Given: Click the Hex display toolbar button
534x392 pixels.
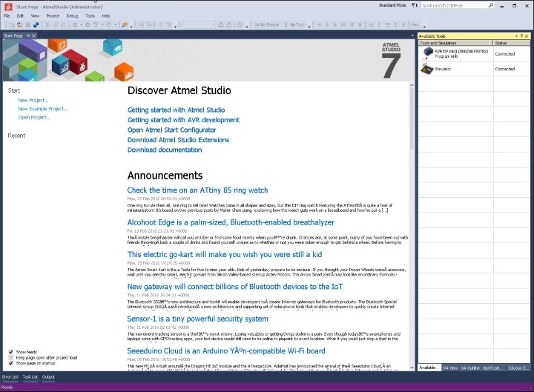Looking at the screenshot, I should (x=415, y=25).
